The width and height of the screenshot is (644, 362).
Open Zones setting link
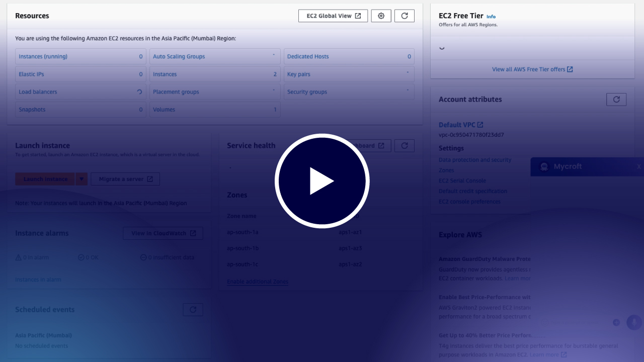446,170
